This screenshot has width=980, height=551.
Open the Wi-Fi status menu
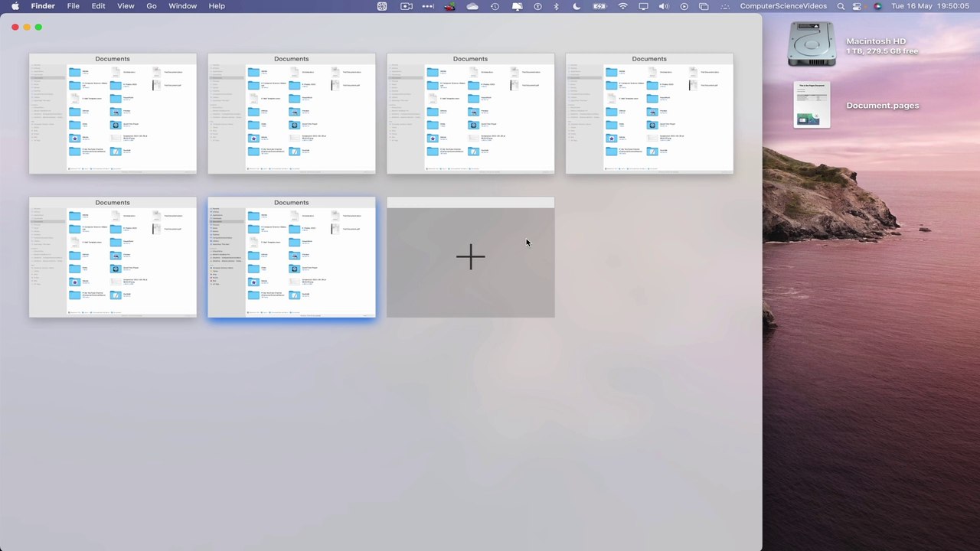622,6
